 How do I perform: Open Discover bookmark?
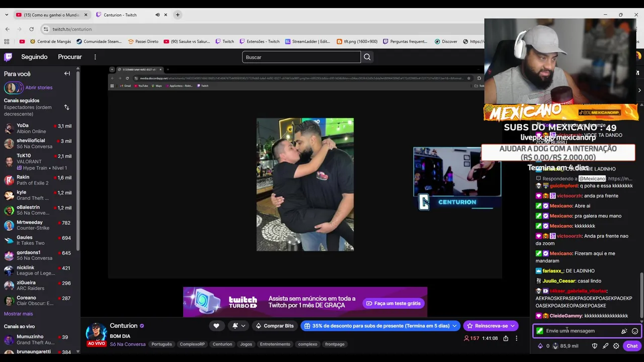click(446, 41)
